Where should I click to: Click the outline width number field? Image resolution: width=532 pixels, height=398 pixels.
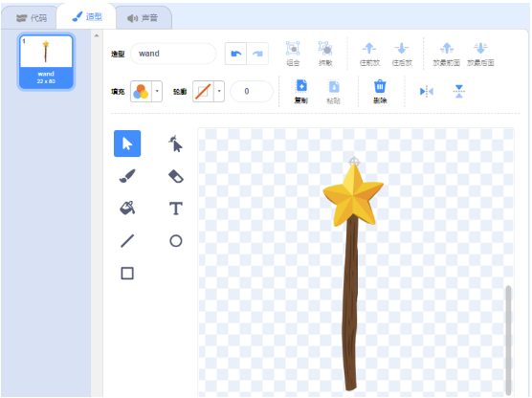(x=251, y=91)
